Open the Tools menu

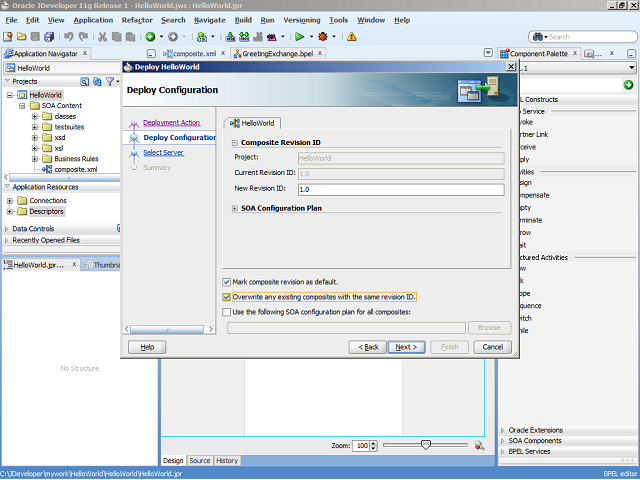click(x=338, y=20)
